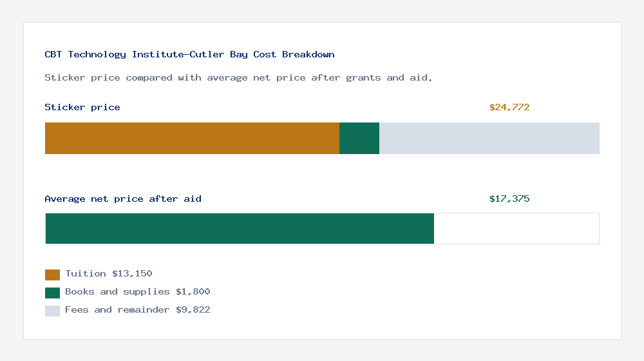Image resolution: width=644 pixels, height=361 pixels.
Task: Click the Tuition $13,150 legend text
Action: tap(108, 274)
